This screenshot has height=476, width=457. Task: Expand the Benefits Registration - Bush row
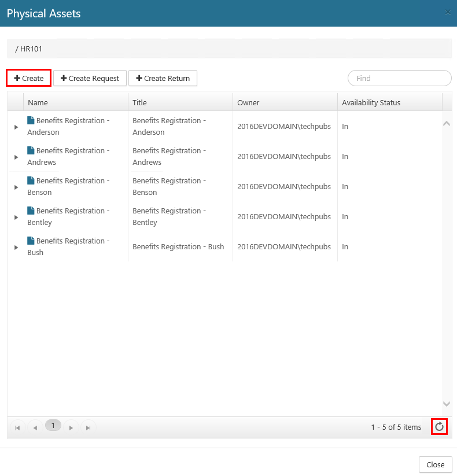click(x=16, y=247)
